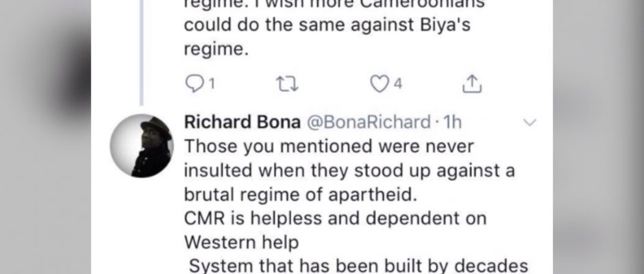Tap the share icon under the tweet

coord(471,84)
